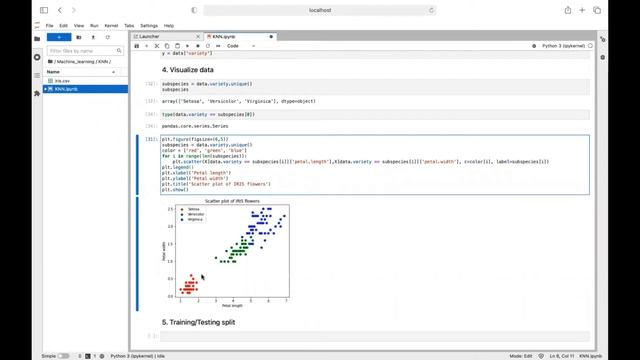Refresh the file browser list
This screenshot has height=360, width=640.
pyautogui.click(x=108, y=37)
